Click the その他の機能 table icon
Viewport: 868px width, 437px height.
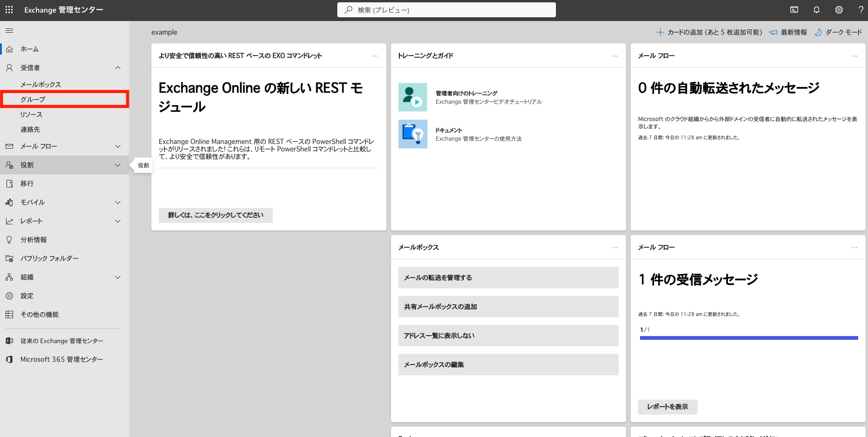[9, 315]
